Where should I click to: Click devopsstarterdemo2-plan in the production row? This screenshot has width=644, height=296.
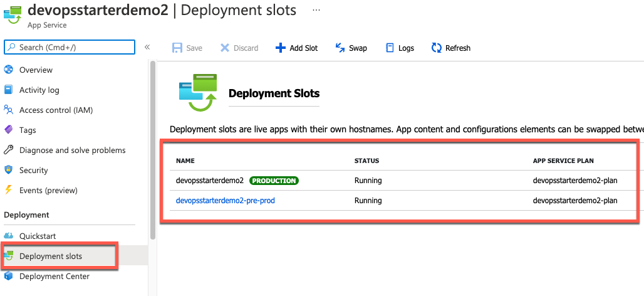575,181
